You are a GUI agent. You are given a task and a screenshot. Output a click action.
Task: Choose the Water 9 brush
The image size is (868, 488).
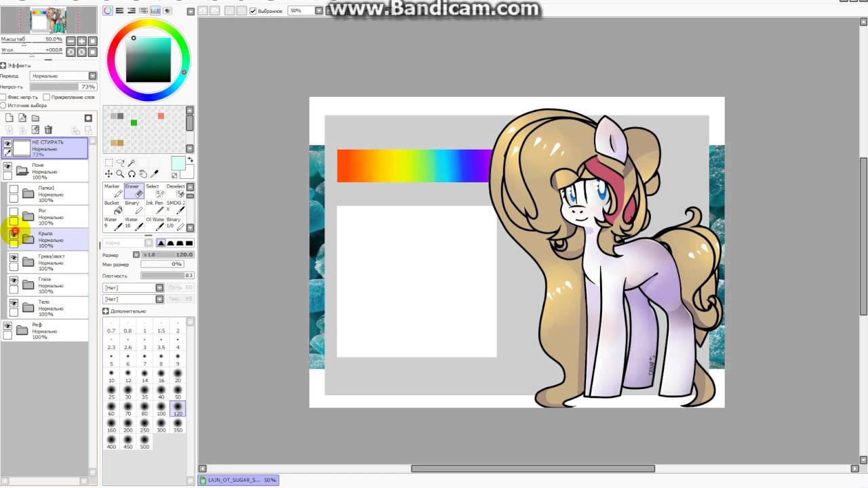(113, 224)
